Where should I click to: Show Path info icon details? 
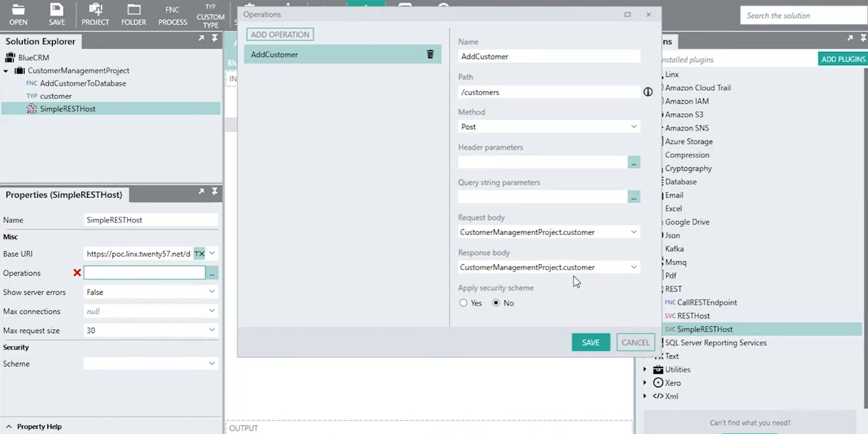tap(648, 92)
